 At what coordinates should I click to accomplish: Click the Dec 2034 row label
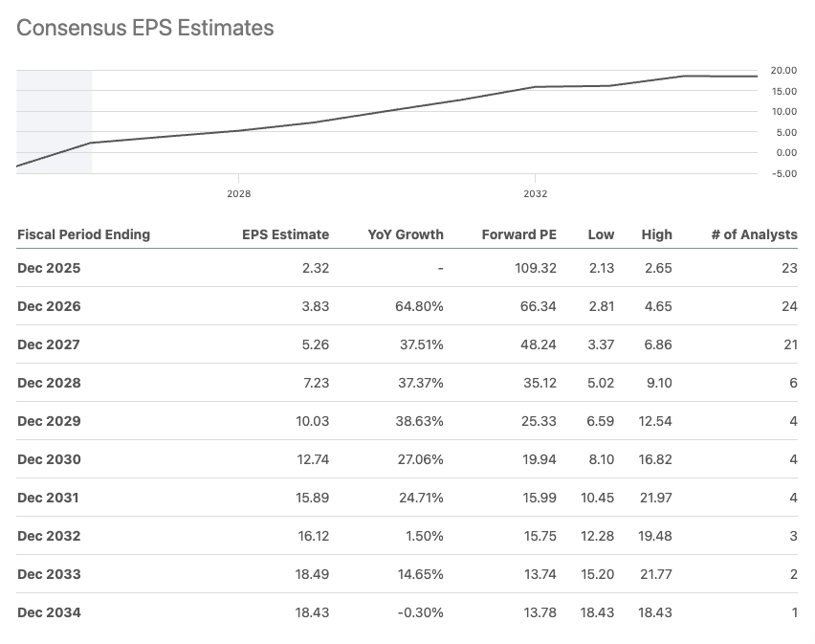(49, 612)
